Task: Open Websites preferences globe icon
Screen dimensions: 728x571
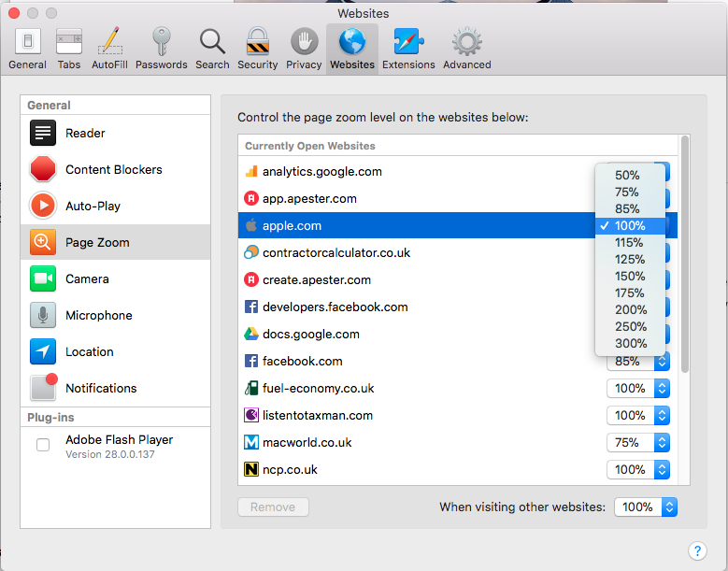Action: tap(352, 42)
